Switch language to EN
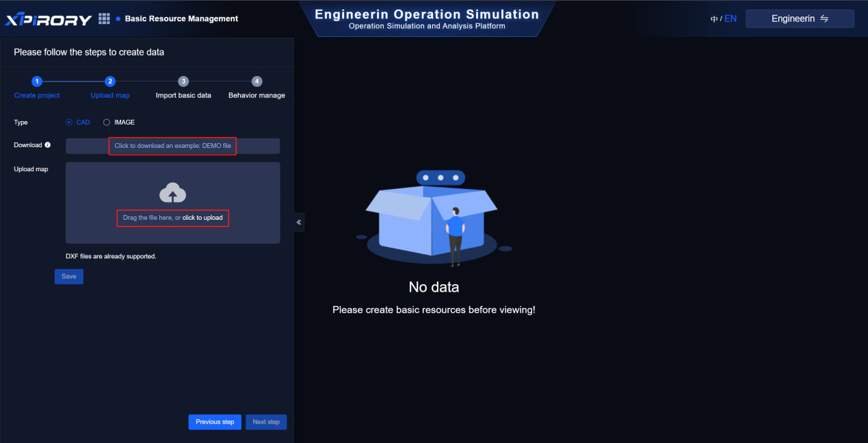This screenshot has height=443, width=868. pyautogui.click(x=731, y=18)
